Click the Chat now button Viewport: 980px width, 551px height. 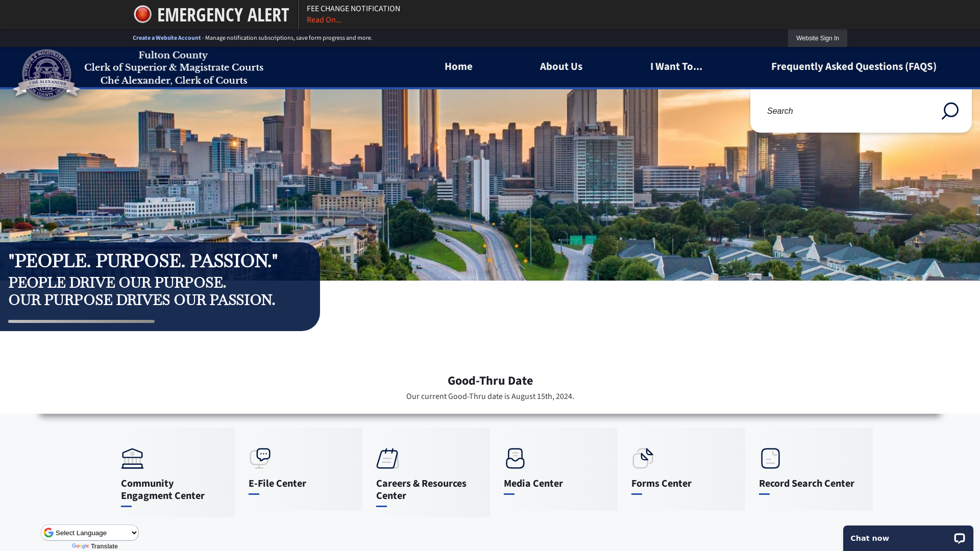pos(908,538)
